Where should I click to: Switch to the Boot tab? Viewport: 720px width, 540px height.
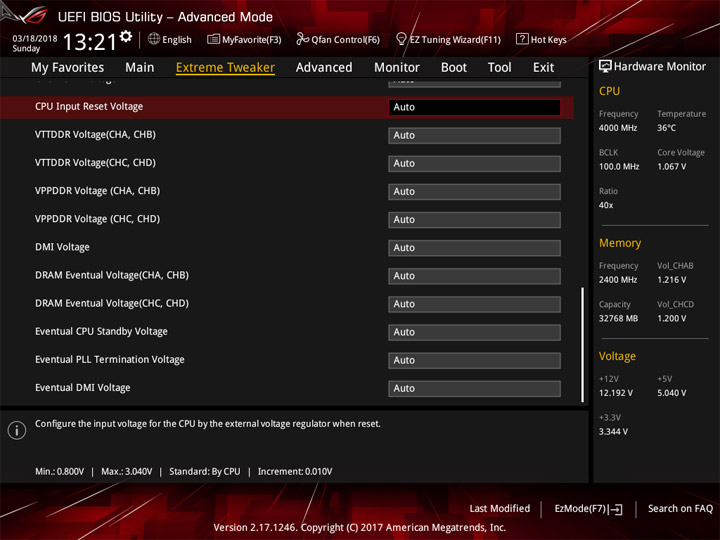454,68
